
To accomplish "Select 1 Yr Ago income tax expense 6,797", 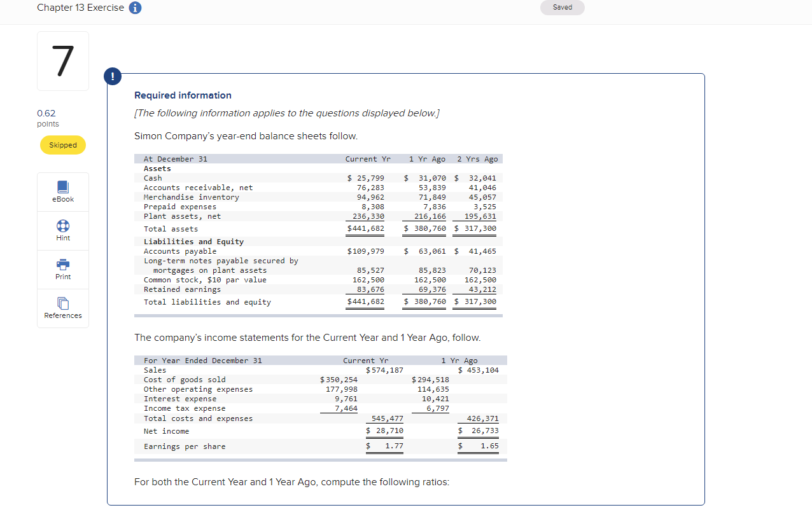I will coord(437,408).
